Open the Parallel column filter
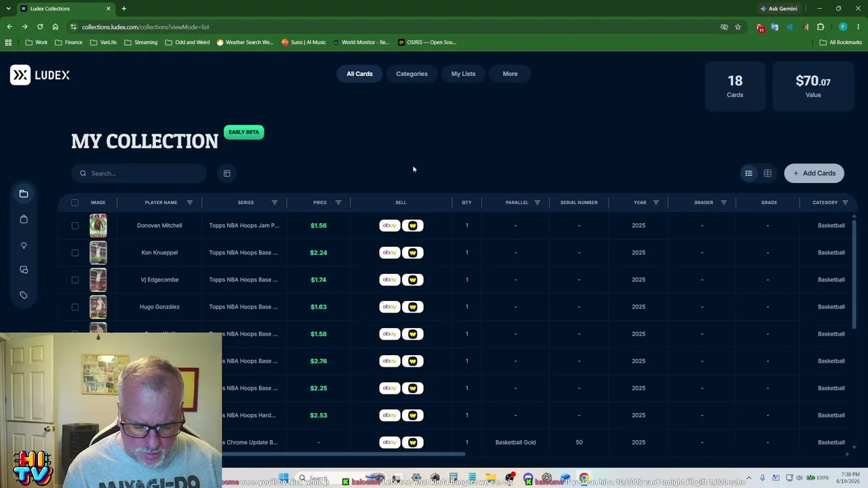 pos(537,203)
